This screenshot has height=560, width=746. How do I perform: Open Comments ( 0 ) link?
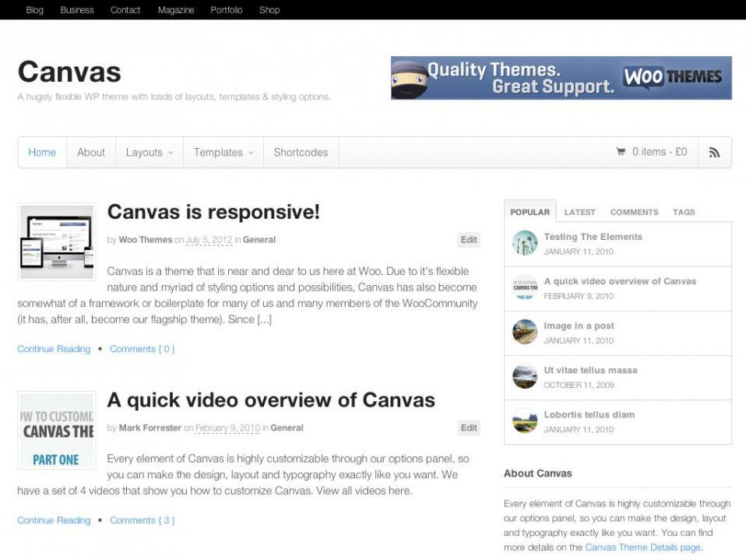pyautogui.click(x=143, y=349)
